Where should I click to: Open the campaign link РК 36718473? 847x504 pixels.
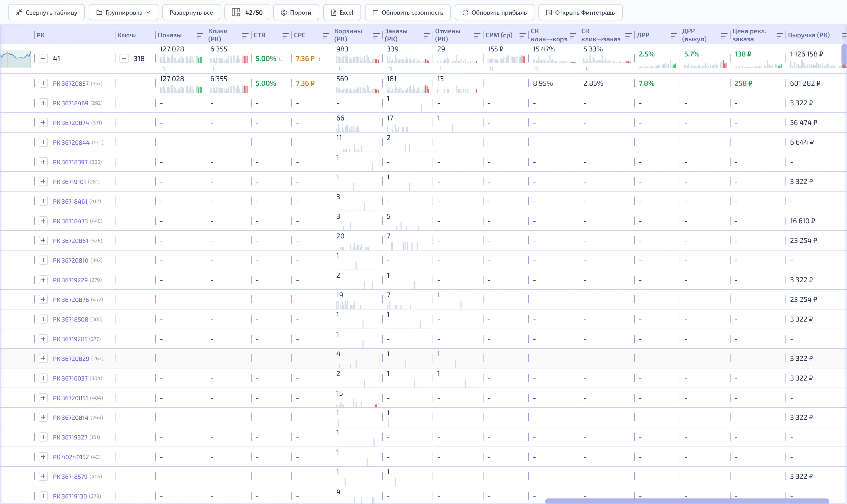coord(70,221)
